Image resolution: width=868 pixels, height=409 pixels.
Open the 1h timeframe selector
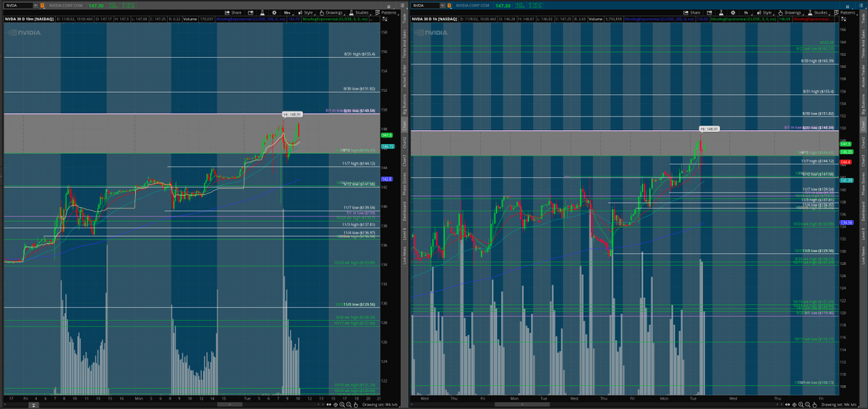click(x=746, y=13)
